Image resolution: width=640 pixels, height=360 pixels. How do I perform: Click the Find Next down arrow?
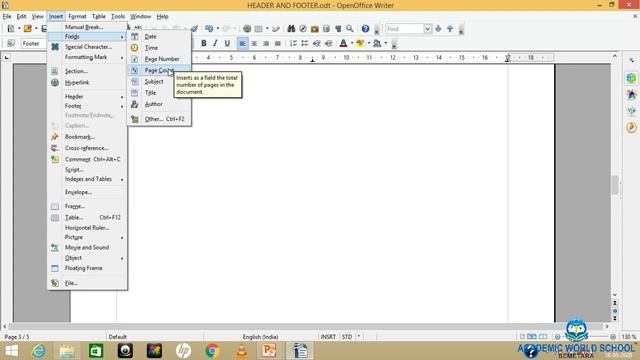(438, 29)
